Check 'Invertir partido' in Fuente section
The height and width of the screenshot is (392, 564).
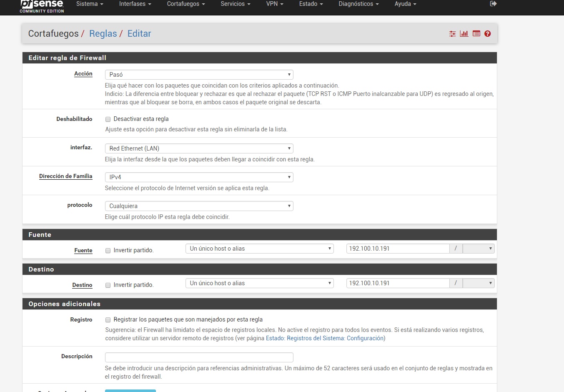[108, 251]
